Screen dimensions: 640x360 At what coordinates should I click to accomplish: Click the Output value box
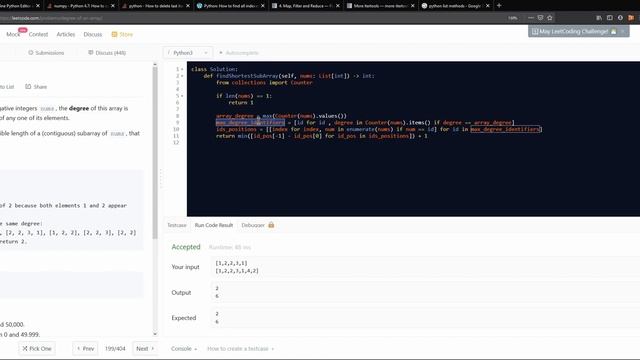pos(425,292)
